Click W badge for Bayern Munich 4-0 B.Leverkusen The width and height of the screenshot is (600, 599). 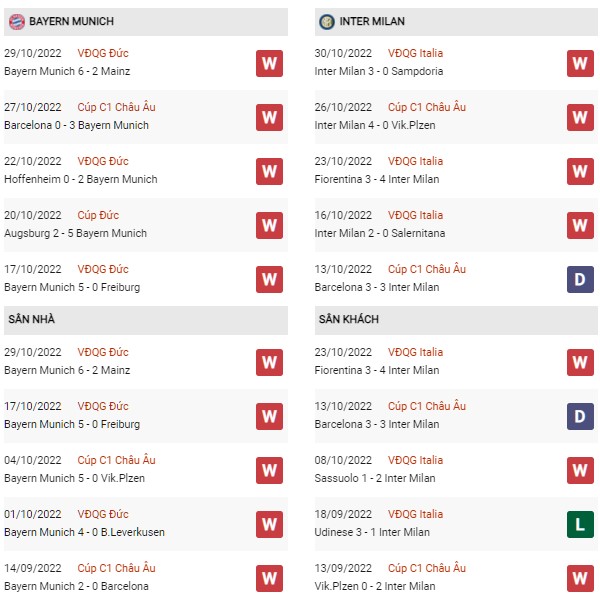point(269,524)
